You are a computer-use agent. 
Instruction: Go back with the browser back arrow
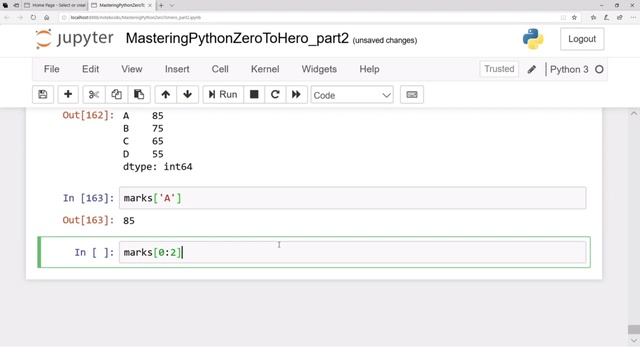tap(7, 18)
